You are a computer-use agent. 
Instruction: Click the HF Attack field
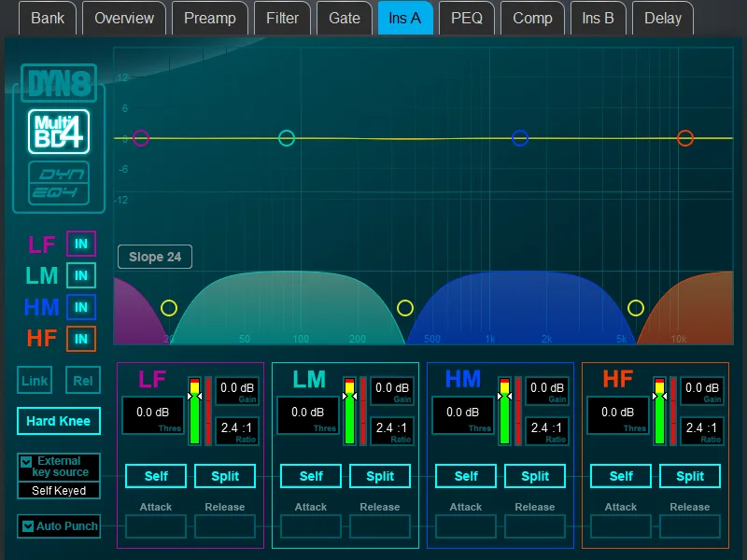(621, 526)
